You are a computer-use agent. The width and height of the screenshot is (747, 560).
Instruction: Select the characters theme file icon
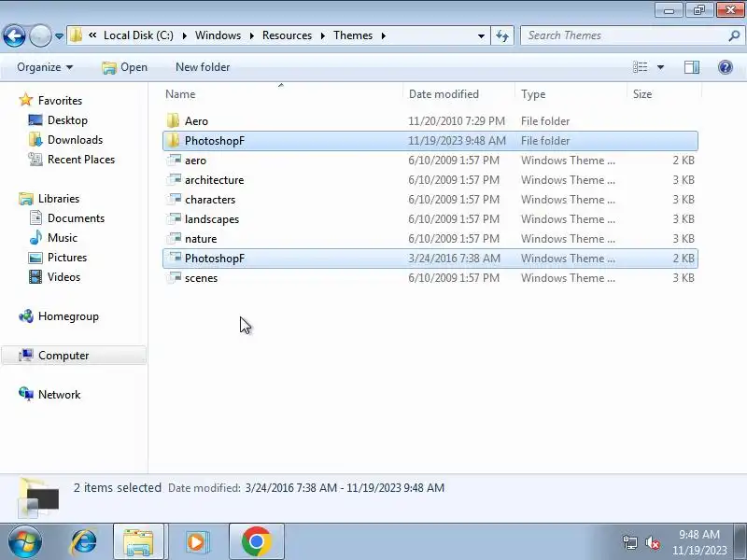click(175, 199)
